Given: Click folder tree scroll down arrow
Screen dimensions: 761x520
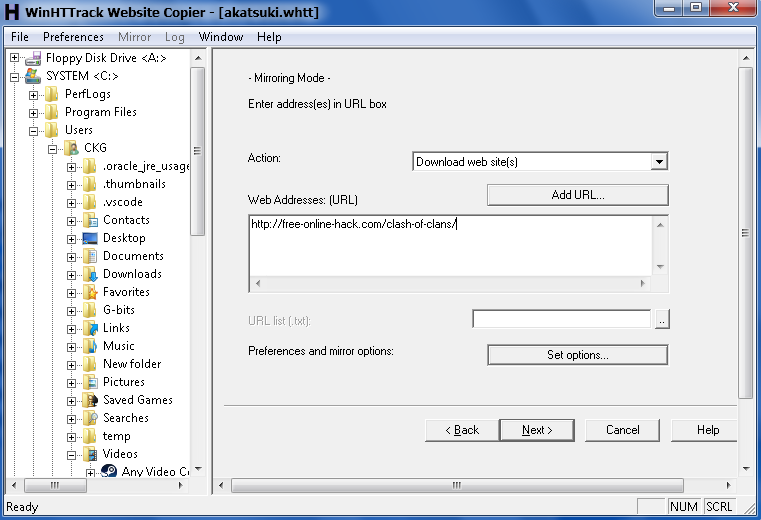Looking at the screenshot, I should 198,469.
